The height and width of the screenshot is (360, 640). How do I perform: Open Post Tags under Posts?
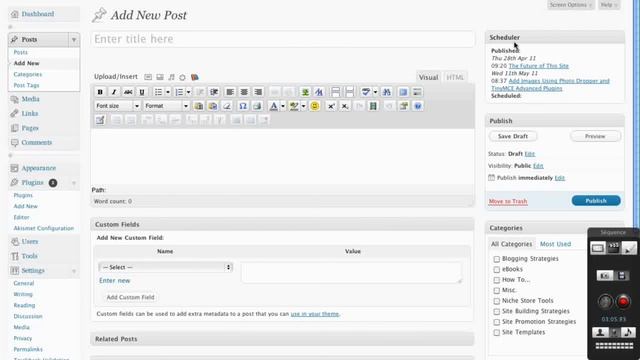26,85
